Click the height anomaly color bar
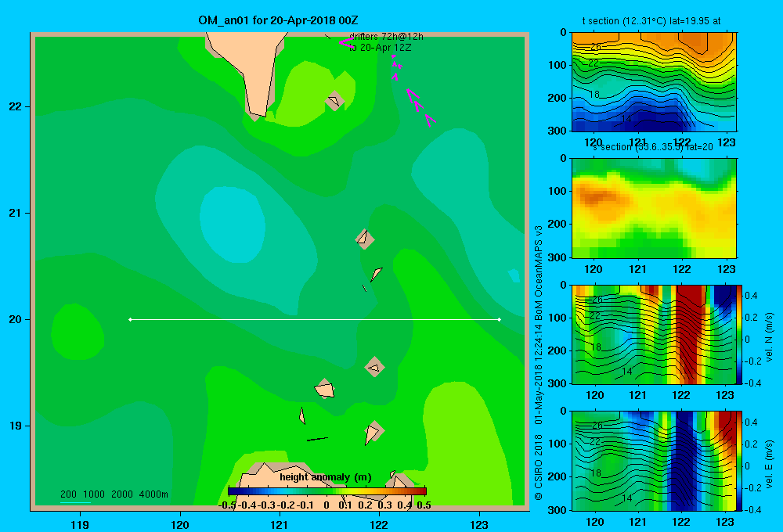Viewport: 783px width, 532px height. [x=327, y=491]
